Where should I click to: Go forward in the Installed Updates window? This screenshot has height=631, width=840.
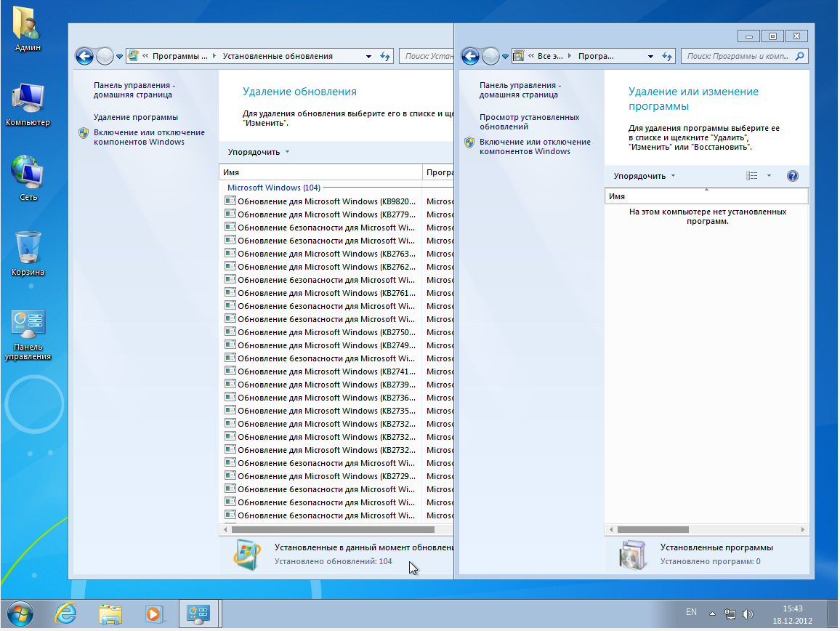click(x=105, y=56)
